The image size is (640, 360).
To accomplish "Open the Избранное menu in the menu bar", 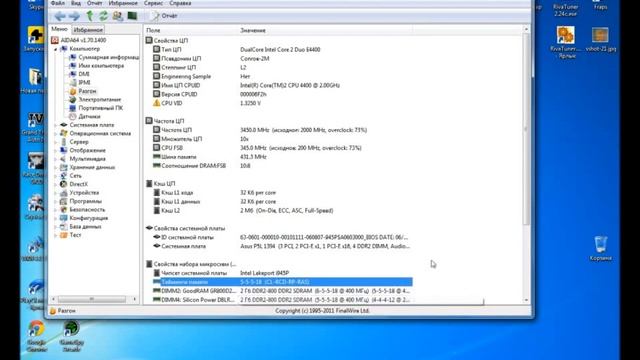I will (x=123, y=3).
